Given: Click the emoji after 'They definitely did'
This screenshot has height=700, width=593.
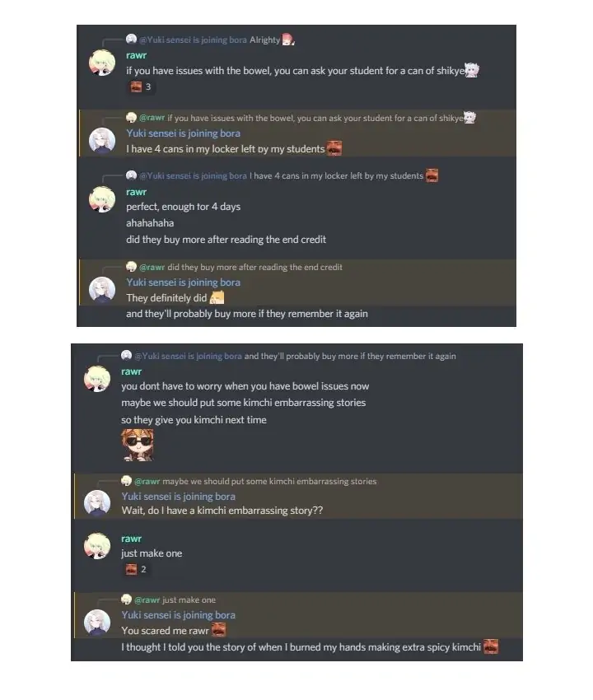Looking at the screenshot, I should point(217,297).
